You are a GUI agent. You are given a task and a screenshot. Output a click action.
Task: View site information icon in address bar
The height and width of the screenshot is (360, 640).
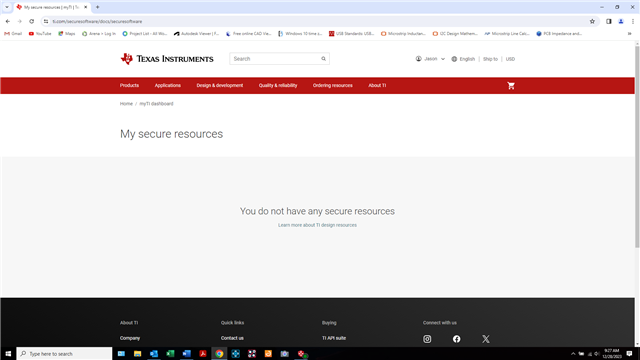[x=46, y=21]
